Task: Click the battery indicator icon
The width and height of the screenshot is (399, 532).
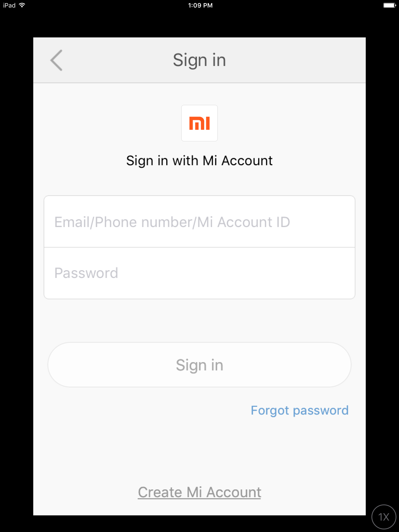Action: [x=390, y=5]
